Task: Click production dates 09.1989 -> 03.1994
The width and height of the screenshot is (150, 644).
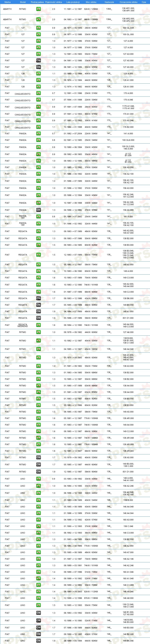Action: click(x=73, y=641)
